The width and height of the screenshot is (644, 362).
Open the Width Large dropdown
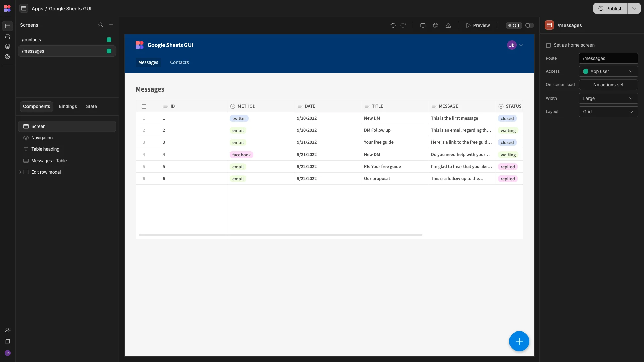608,98
